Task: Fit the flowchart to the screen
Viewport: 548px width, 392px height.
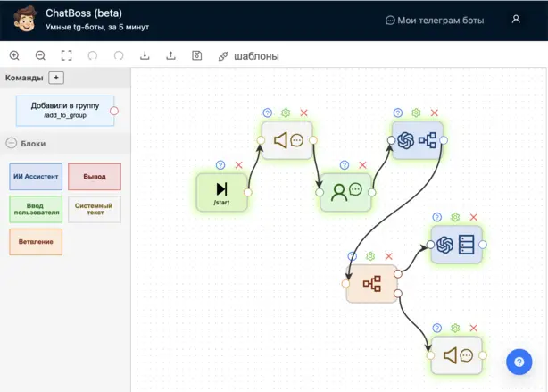Action: pyautogui.click(x=66, y=55)
